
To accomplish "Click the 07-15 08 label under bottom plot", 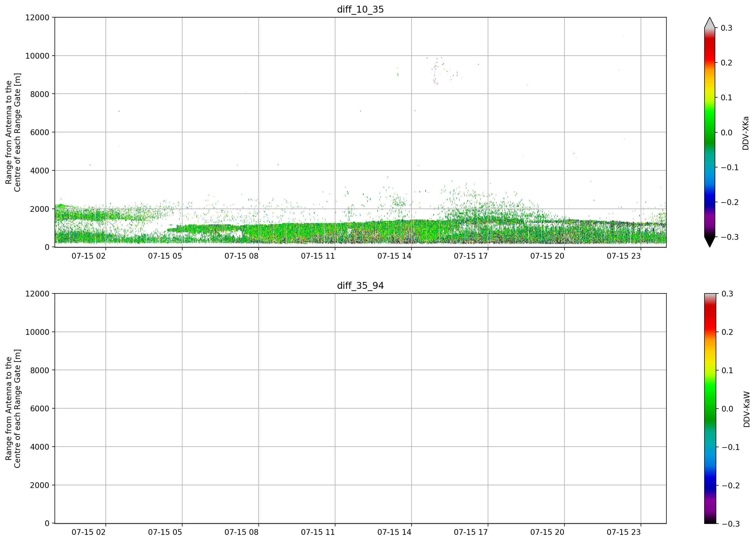I will click(x=241, y=532).
